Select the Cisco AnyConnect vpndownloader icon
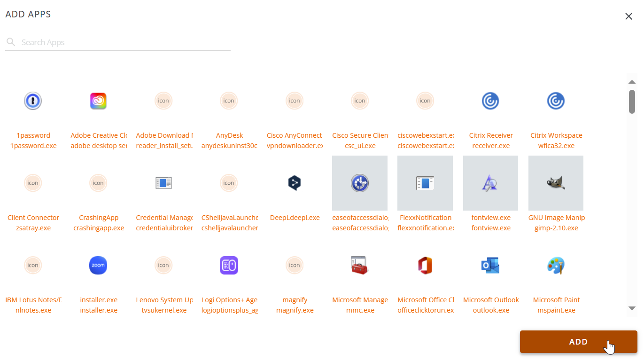Viewport: 644px width, 361px height. coord(295,101)
